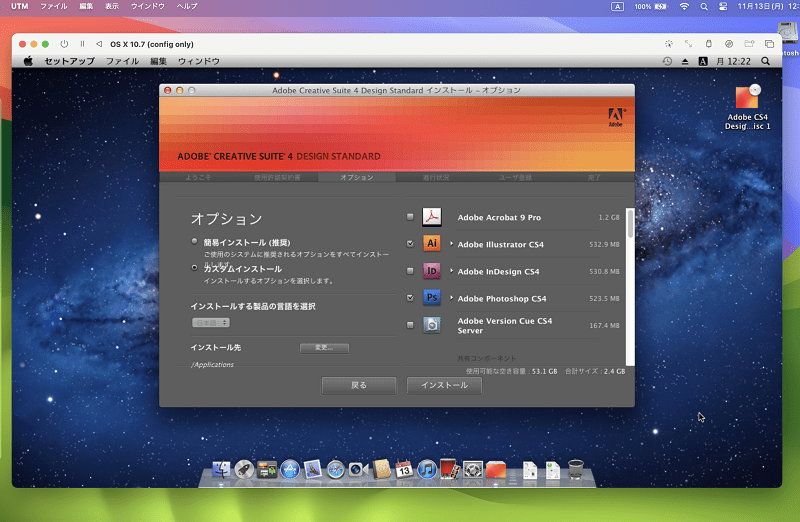Check Adobe Version Cue CS4 Server checkbox
Screen dimensions: 800x522
(x=410, y=325)
